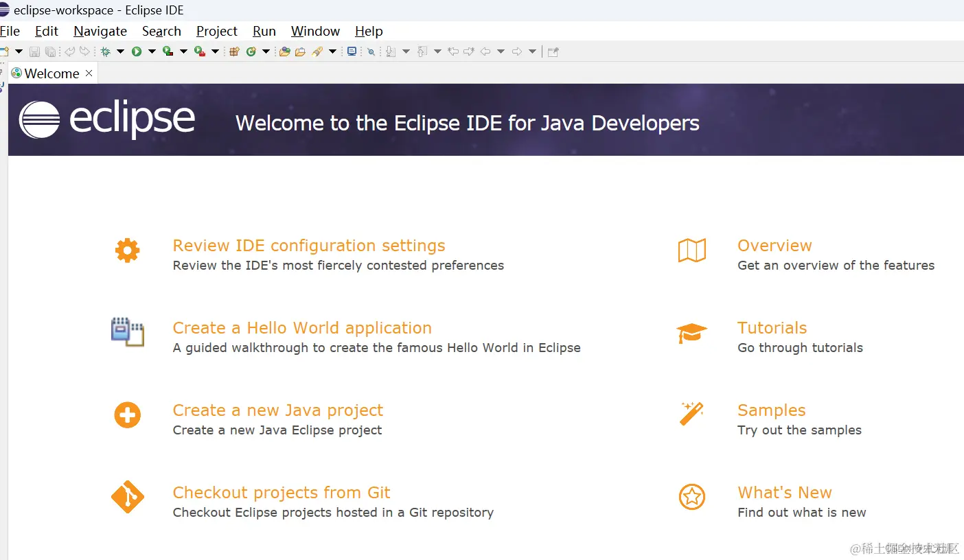
Task: Expand the Run dropdown arrow
Action: coord(152,51)
